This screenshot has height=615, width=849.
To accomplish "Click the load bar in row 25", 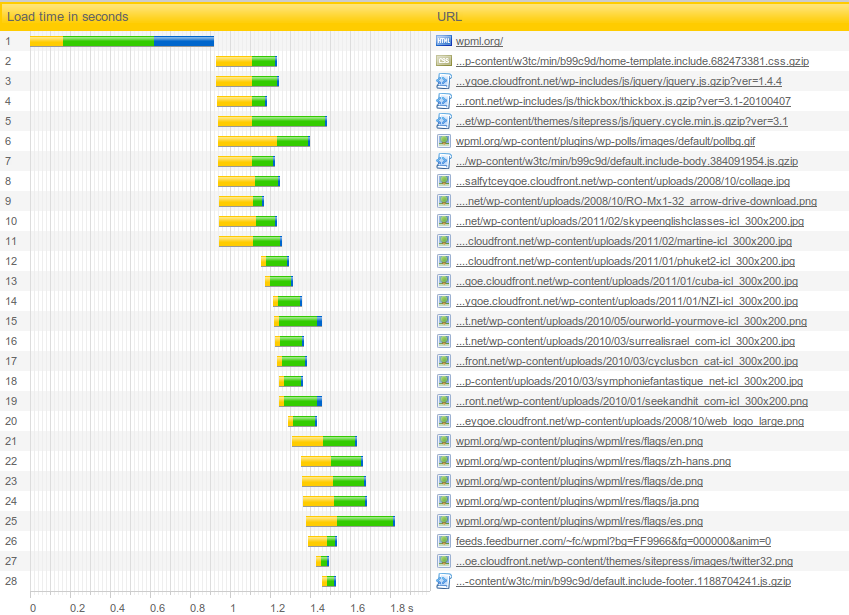I will click(x=350, y=521).
